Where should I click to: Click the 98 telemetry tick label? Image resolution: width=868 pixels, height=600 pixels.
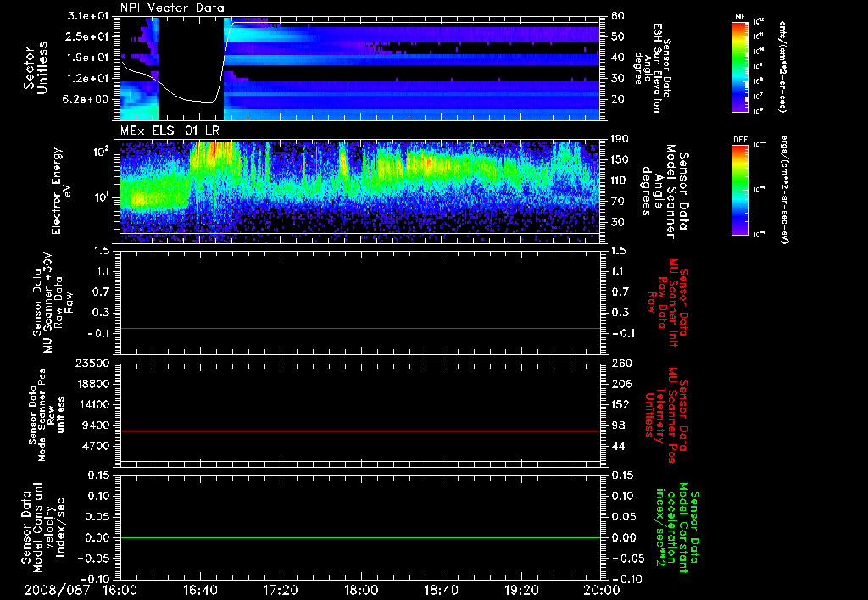tap(618, 425)
